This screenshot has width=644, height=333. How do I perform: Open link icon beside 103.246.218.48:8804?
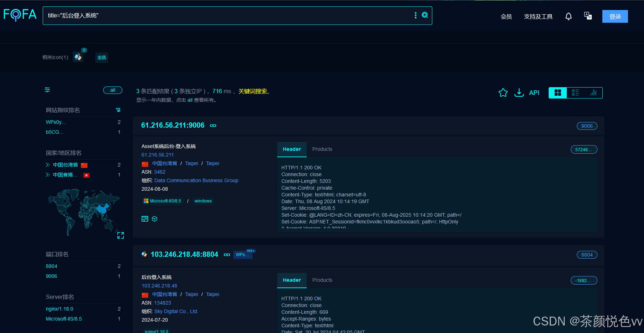tap(227, 255)
